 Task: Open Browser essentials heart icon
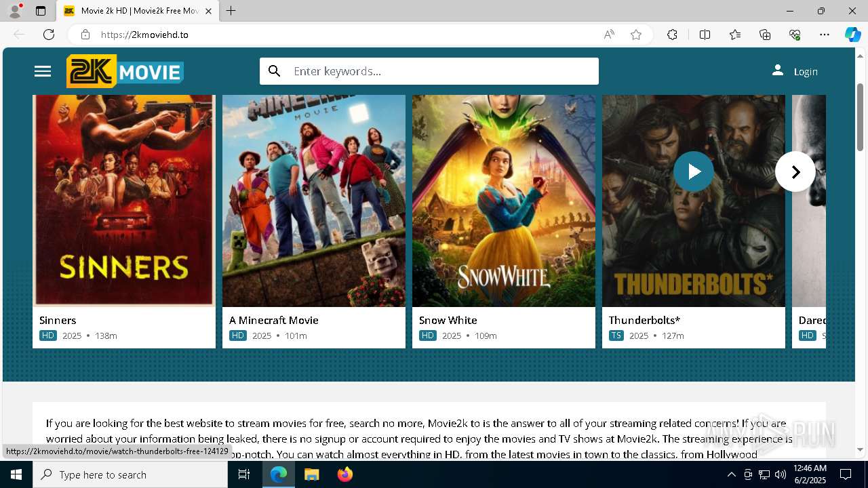click(x=795, y=35)
